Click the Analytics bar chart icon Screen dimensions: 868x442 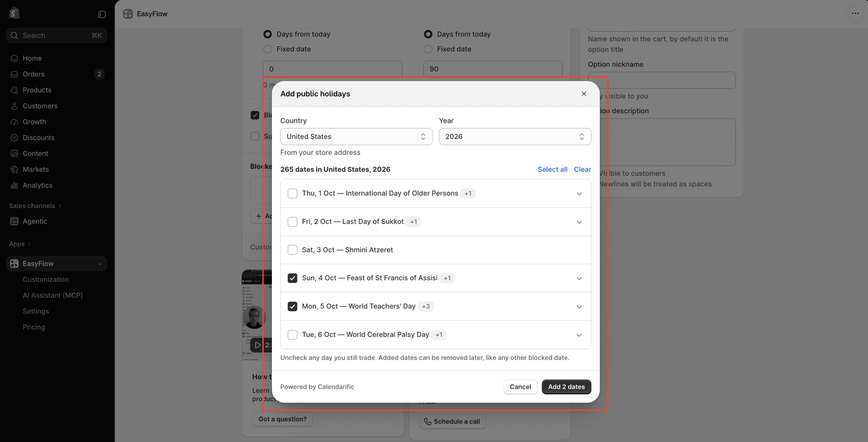coord(14,185)
